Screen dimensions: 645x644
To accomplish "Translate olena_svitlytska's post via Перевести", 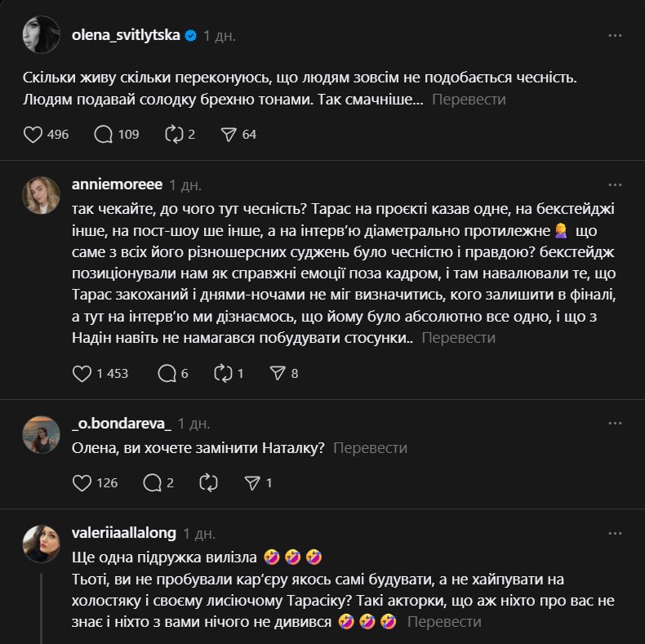I will (468, 100).
